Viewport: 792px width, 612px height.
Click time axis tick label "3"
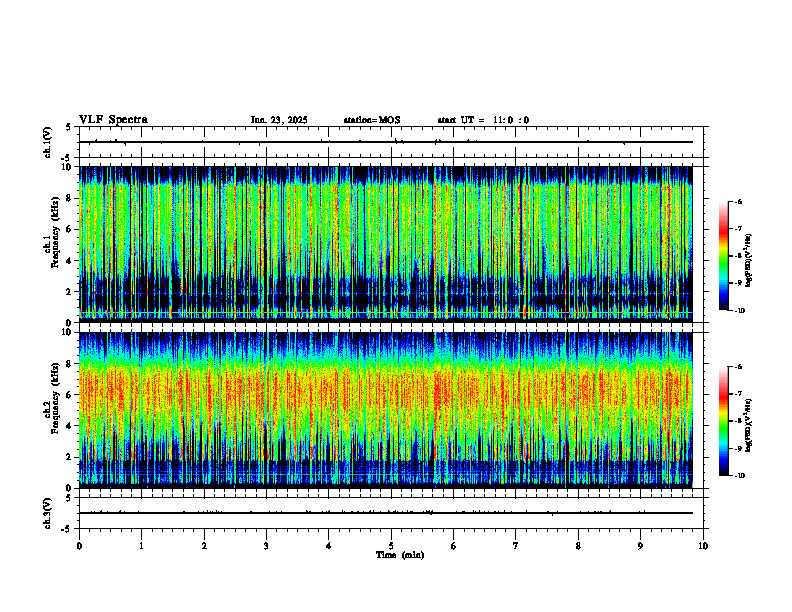tap(266, 546)
